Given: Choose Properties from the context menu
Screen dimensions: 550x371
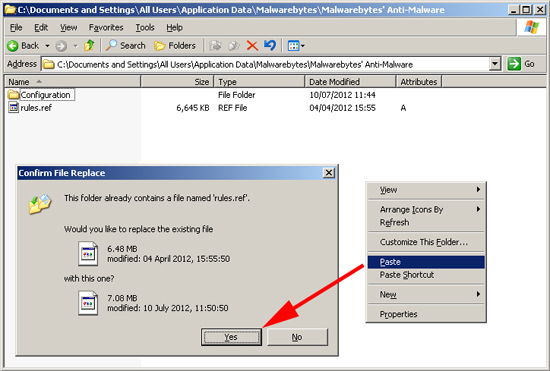Looking at the screenshot, I should tap(426, 314).
